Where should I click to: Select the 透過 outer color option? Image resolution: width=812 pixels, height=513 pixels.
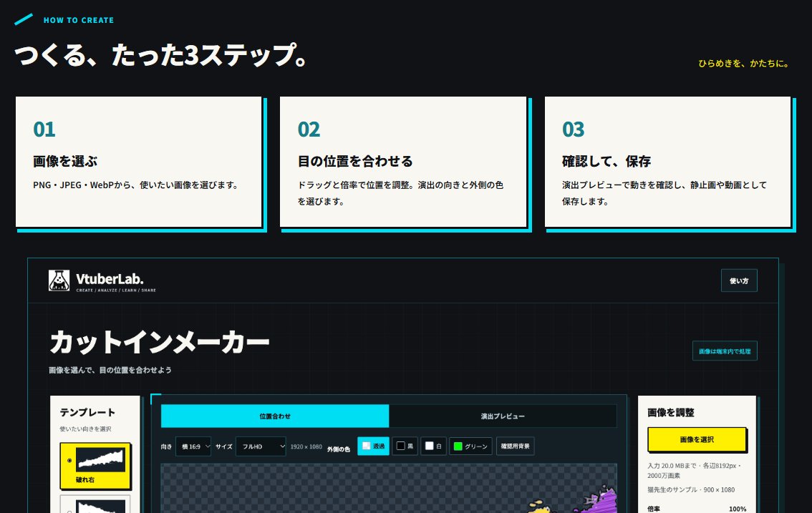coord(373,446)
